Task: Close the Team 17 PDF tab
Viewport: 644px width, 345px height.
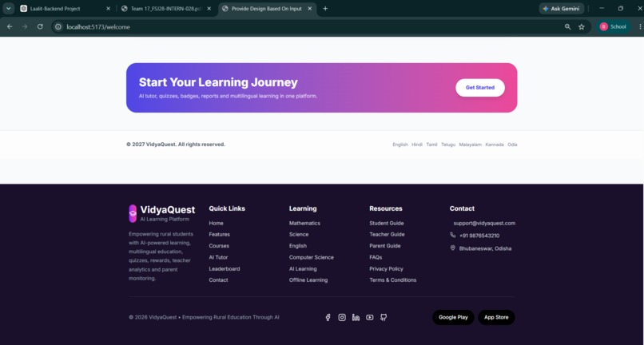Action: click(209, 9)
